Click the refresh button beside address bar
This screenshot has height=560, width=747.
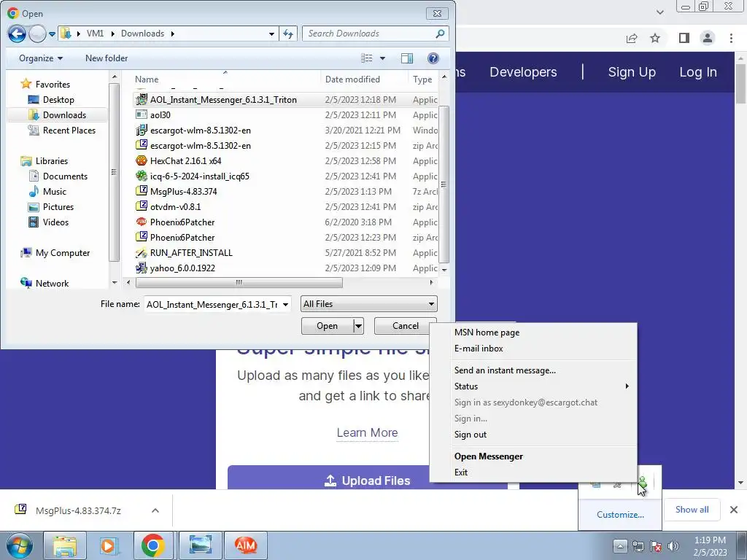288,34
